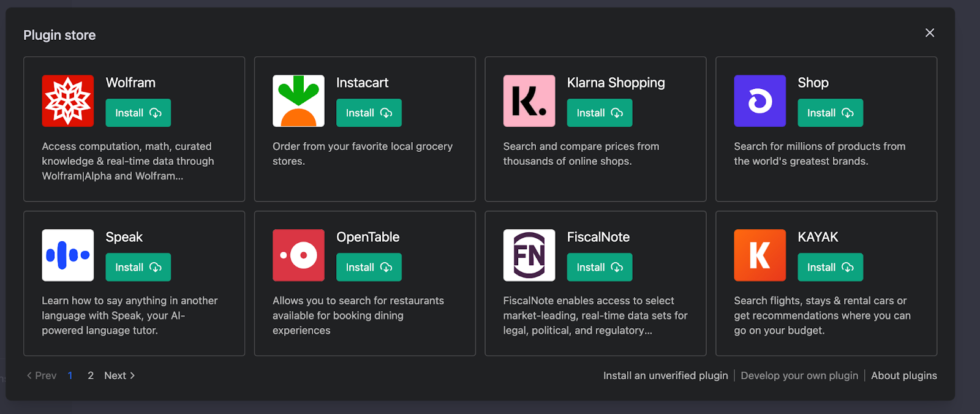
Task: Click the Klarna Shopping pink logo
Action: [x=529, y=101]
